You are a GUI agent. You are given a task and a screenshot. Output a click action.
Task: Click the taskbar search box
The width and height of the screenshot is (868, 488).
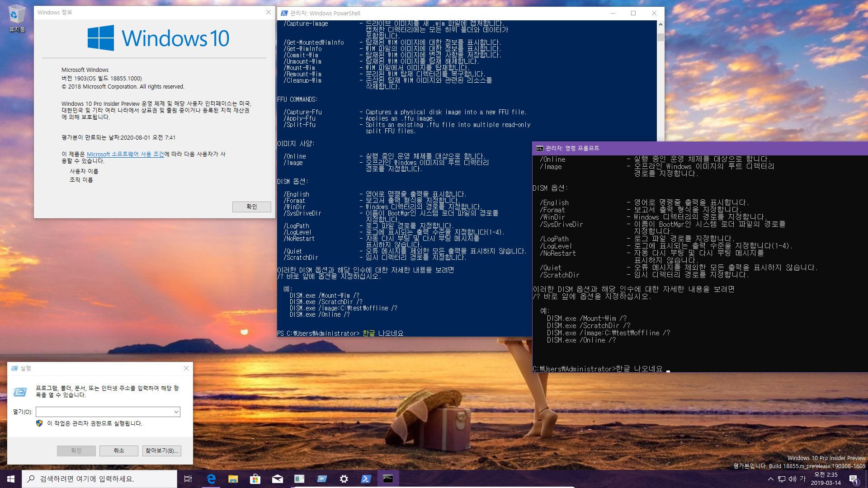[x=99, y=479]
